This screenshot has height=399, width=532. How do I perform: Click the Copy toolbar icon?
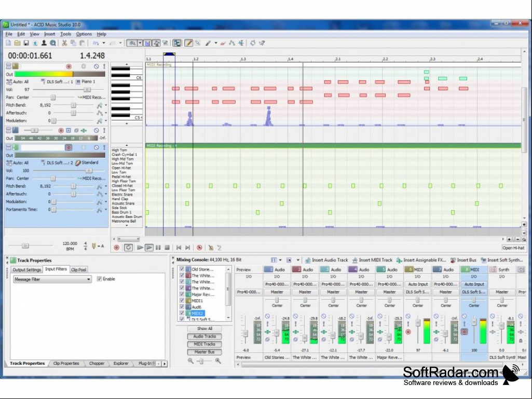coord(73,43)
